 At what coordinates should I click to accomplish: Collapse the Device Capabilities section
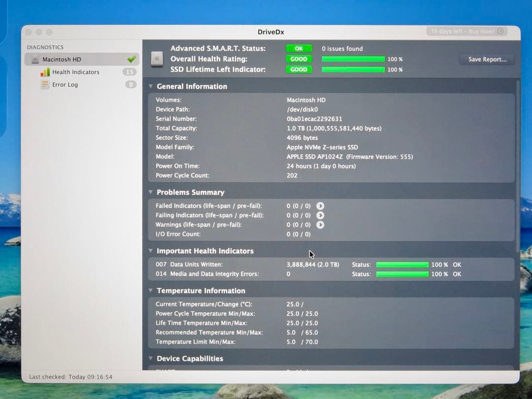151,358
